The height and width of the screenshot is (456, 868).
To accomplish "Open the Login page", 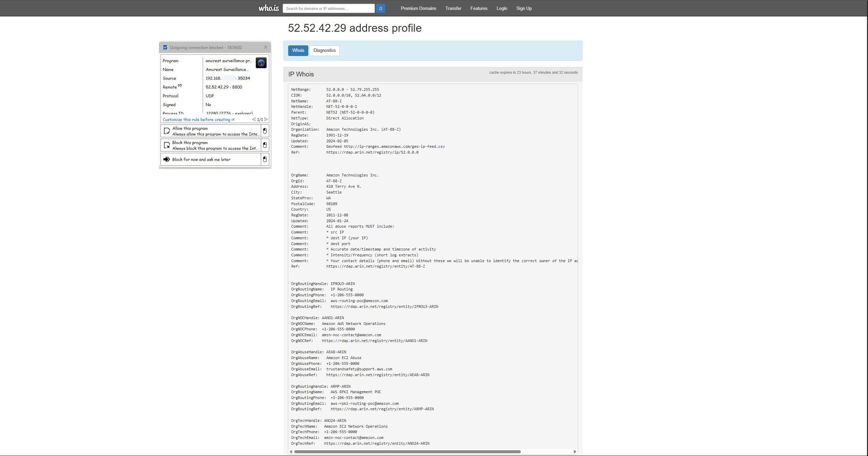I will point(501,9).
